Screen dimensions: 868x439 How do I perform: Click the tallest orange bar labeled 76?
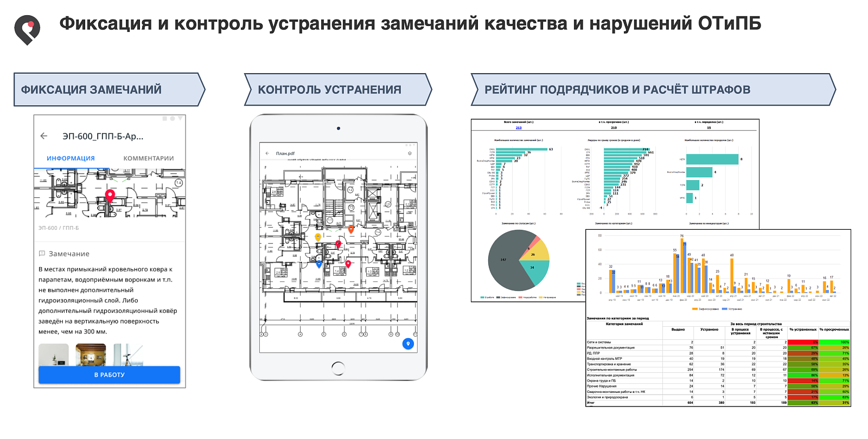681,266
